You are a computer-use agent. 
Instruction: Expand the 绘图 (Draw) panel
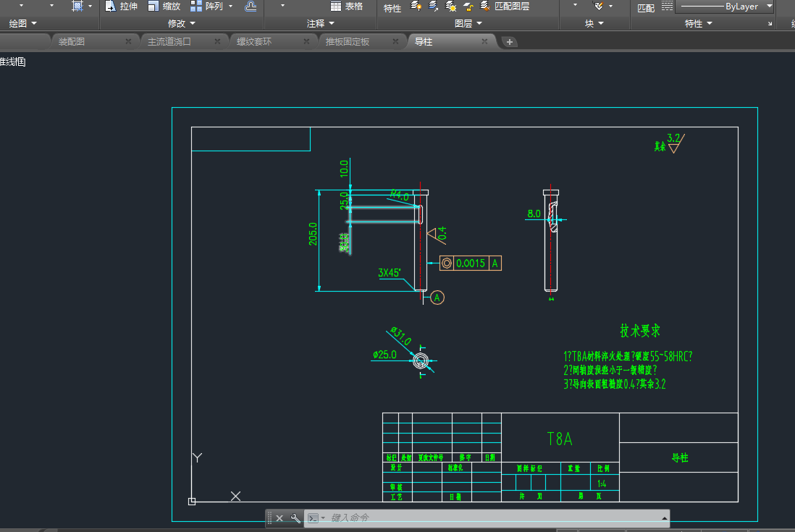(x=22, y=24)
